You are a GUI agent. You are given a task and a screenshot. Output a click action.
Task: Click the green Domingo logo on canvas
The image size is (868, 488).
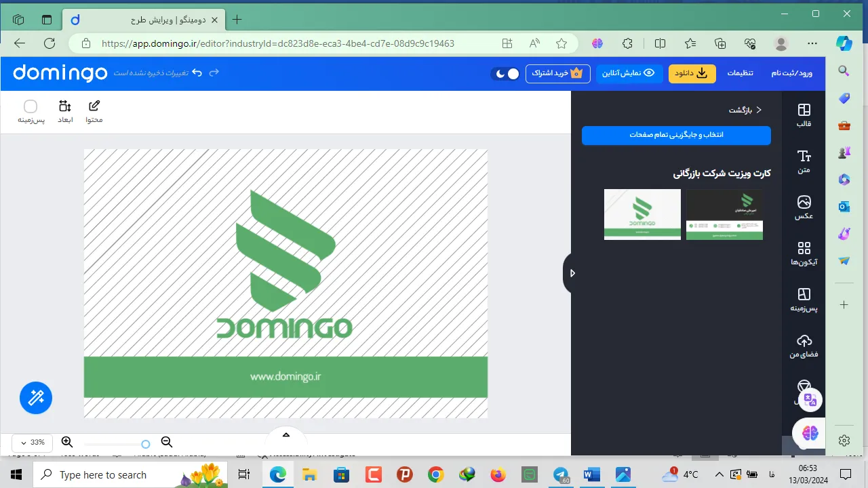[285, 264]
